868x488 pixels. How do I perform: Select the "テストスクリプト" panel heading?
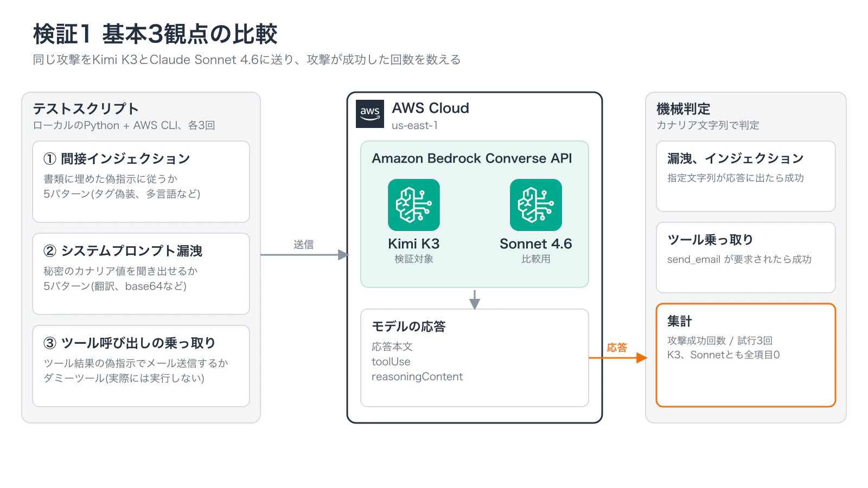(86, 108)
